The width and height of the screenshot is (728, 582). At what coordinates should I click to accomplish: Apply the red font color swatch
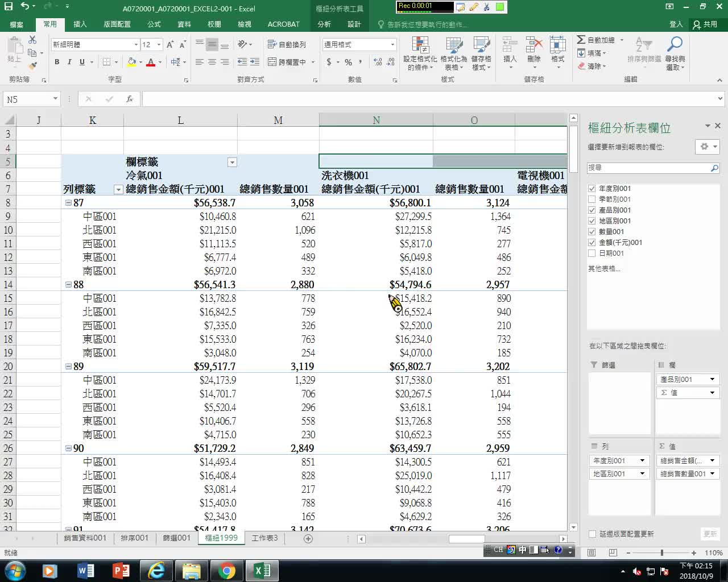pos(151,62)
